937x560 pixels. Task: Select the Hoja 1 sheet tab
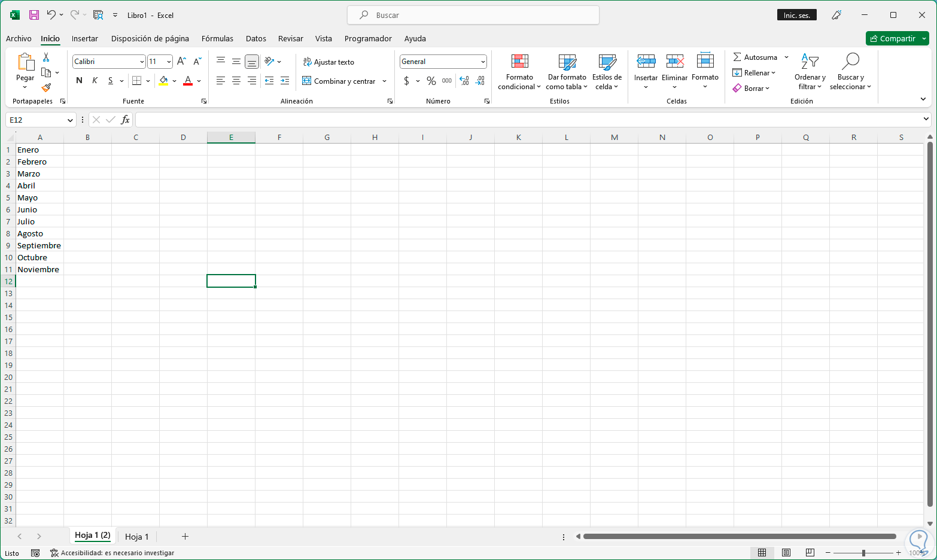tap(137, 537)
